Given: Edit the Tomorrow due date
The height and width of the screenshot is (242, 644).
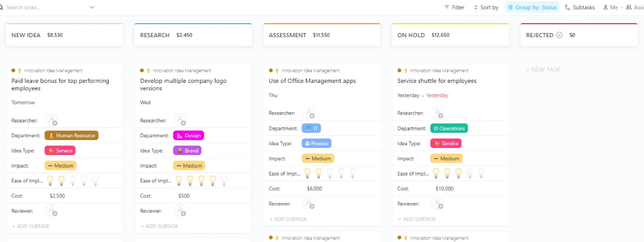Looking at the screenshot, I should click(23, 102).
